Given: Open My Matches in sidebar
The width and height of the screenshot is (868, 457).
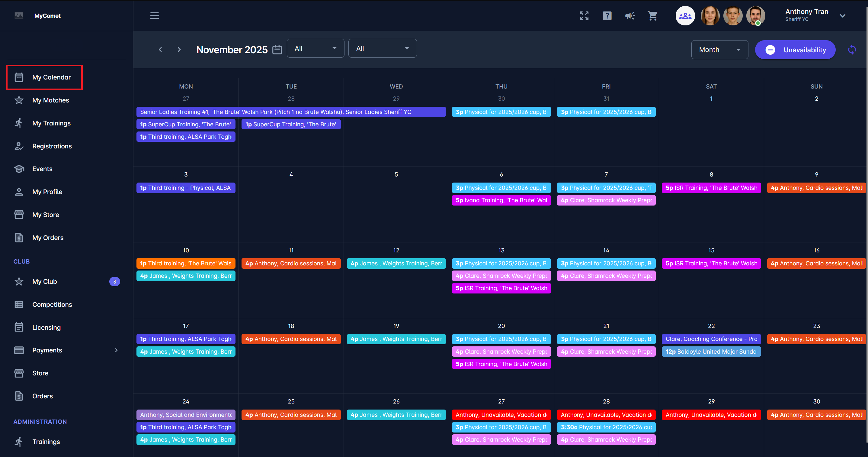Looking at the screenshot, I should coord(50,100).
